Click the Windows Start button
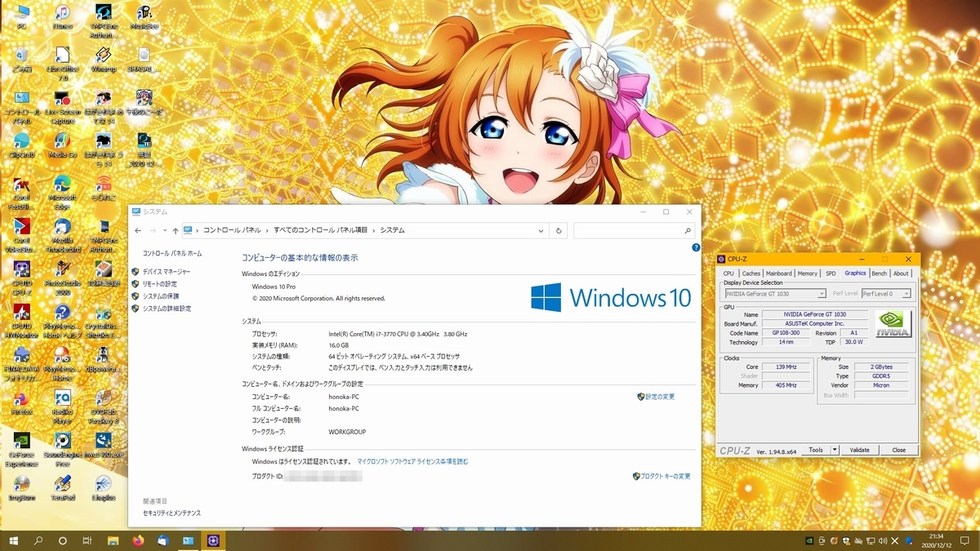Screen dimensions: 980x551 (14, 540)
